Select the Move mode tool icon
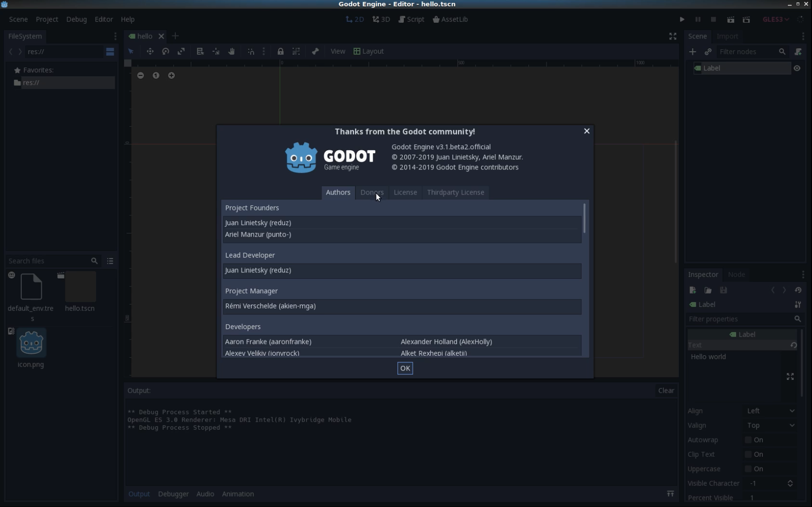812x507 pixels. (x=150, y=51)
